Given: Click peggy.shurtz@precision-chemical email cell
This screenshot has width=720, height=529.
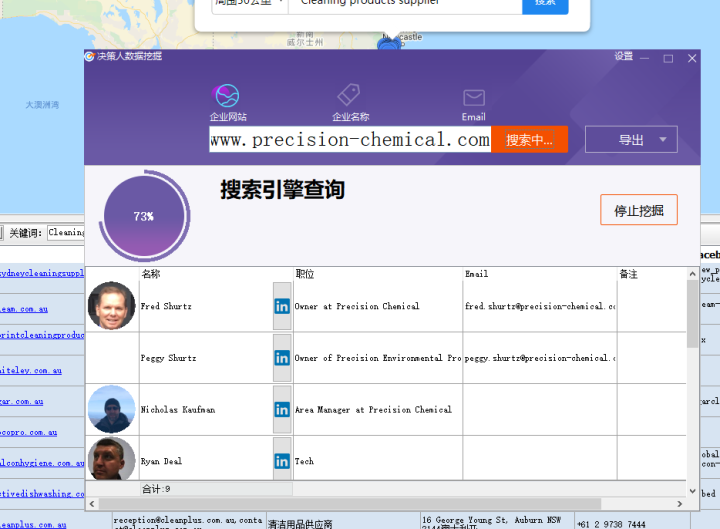Looking at the screenshot, I should click(540, 358).
